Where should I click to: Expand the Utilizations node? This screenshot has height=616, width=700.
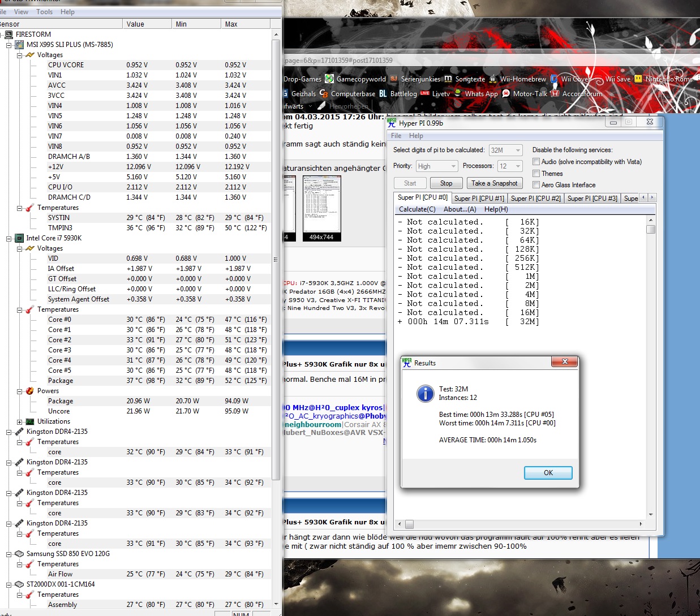[x=20, y=421]
